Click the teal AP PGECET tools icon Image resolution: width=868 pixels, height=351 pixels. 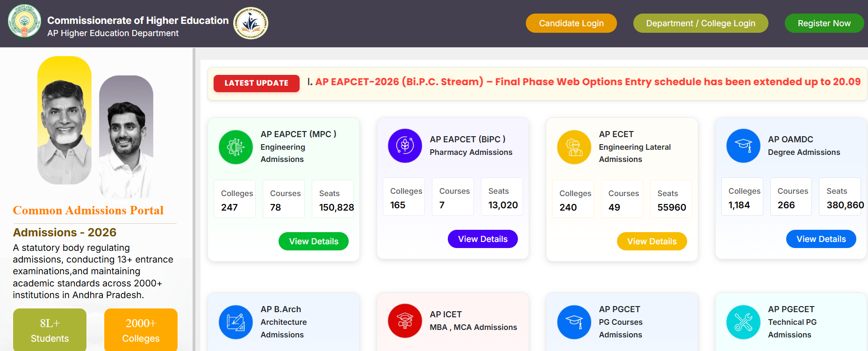pos(743,322)
